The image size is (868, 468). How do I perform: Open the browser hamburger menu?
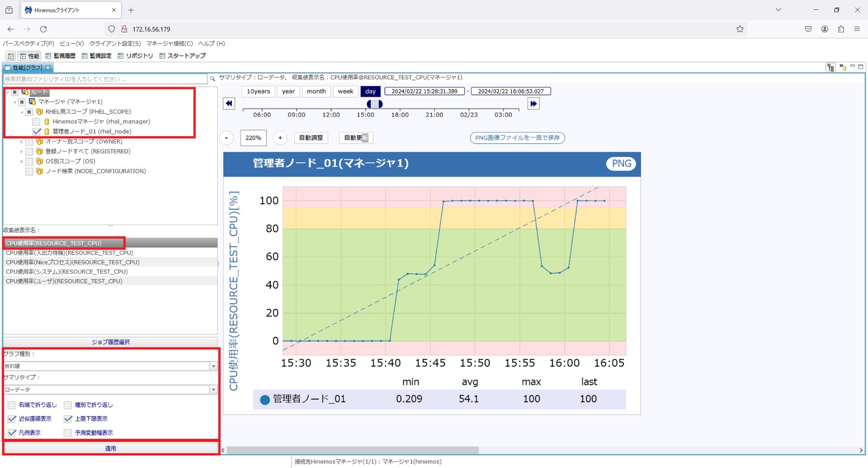[857, 29]
